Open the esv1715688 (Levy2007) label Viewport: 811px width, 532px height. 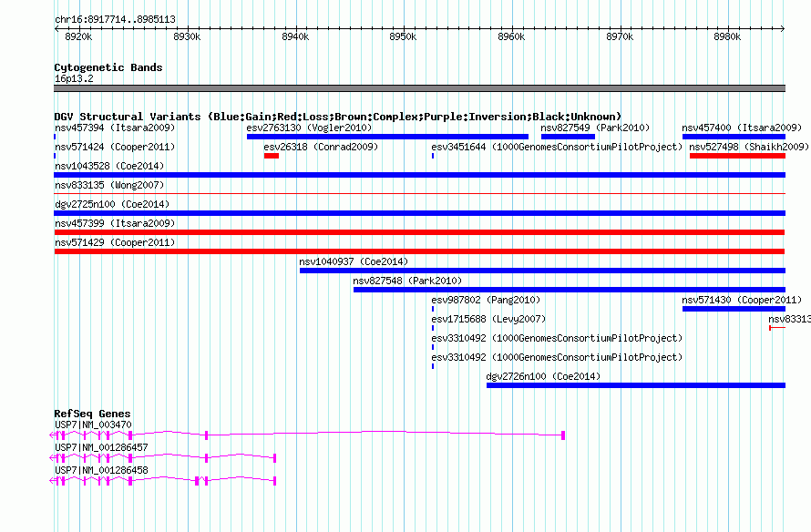(488, 319)
